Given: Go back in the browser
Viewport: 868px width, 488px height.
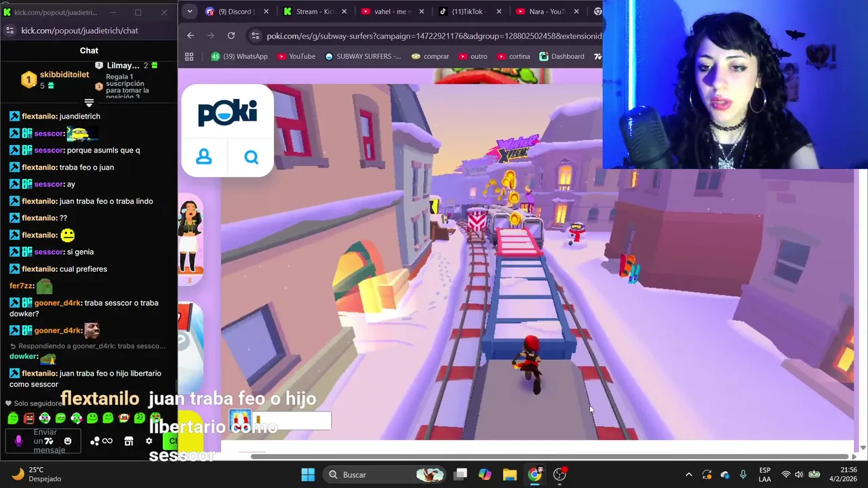Looking at the screenshot, I should coord(191,35).
